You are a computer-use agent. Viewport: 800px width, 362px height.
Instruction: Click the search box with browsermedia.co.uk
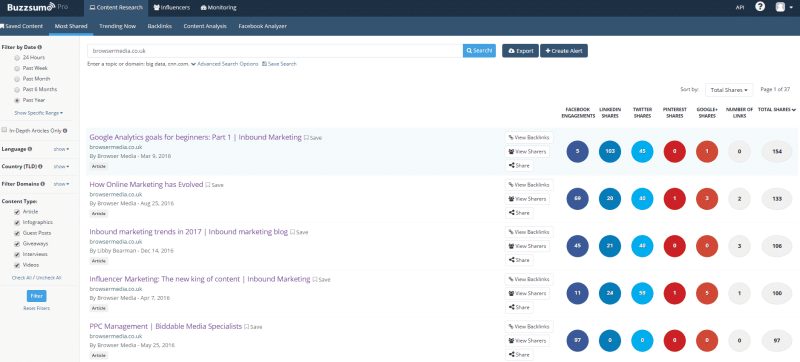(275, 51)
